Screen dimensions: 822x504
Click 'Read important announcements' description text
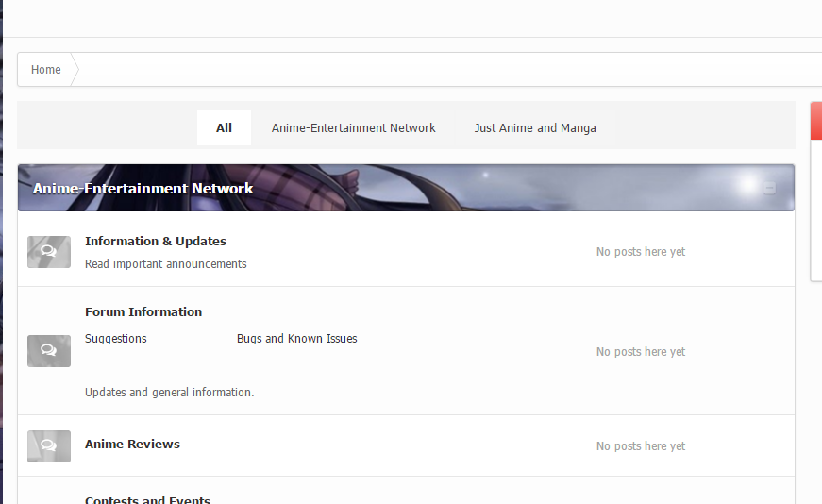point(166,264)
